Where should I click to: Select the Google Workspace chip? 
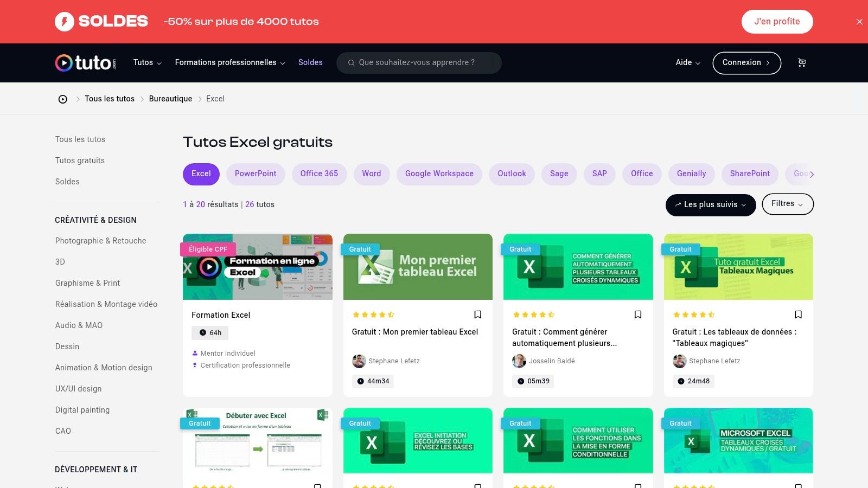[439, 174]
